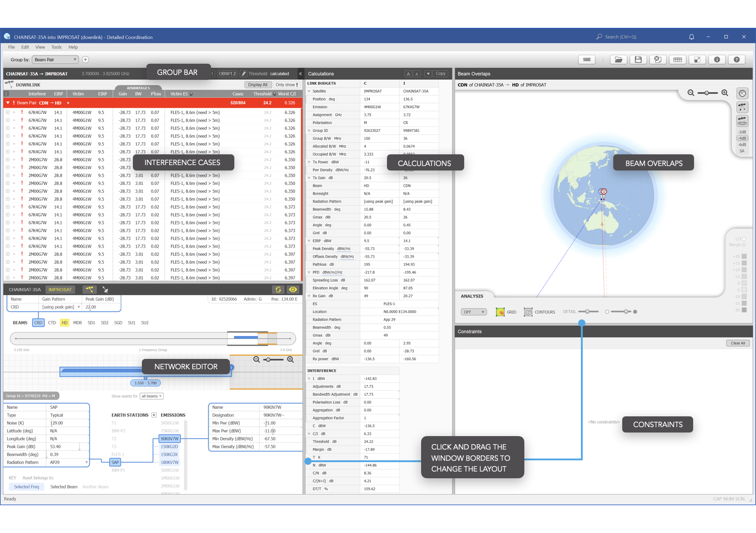The width and height of the screenshot is (756, 533).
Task: Click the CONTOURS analysis icon
Action: pyautogui.click(x=528, y=312)
